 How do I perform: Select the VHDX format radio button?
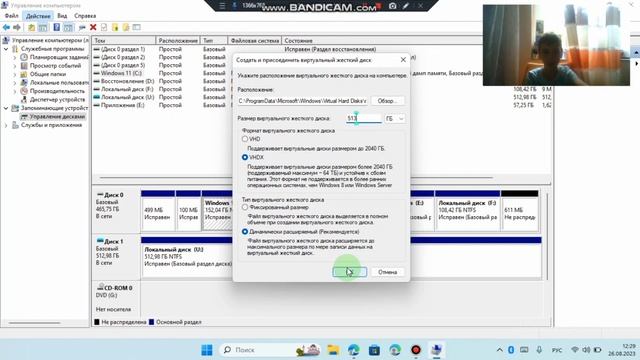click(245, 157)
